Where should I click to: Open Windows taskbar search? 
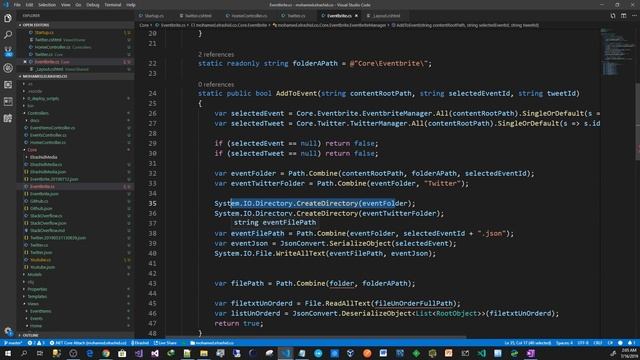coord(24,353)
